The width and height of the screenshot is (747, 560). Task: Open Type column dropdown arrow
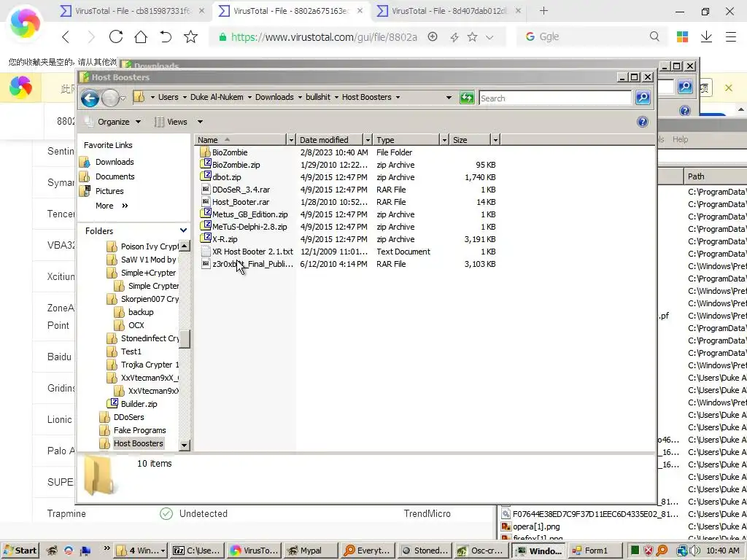point(444,140)
